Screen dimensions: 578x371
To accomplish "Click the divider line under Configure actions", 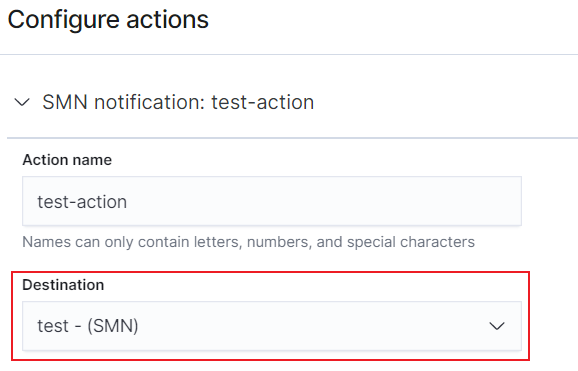I will 289,55.
